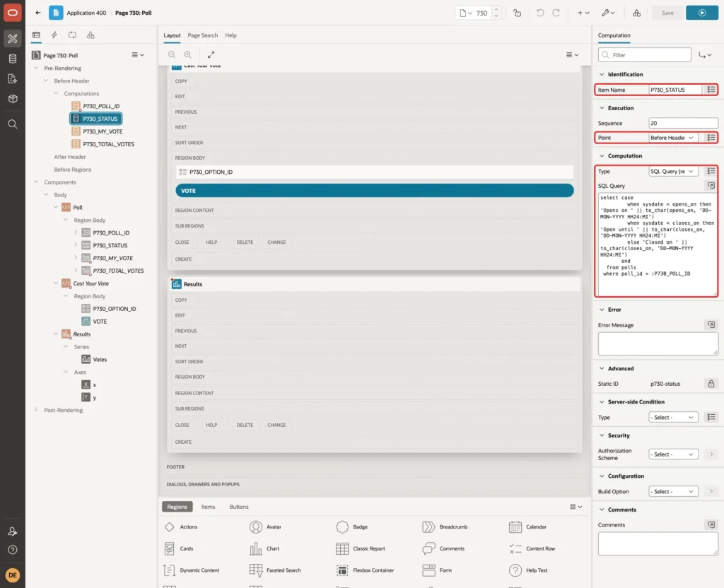Click the page number 730 field
The image size is (724, 588).
pyautogui.click(x=482, y=13)
